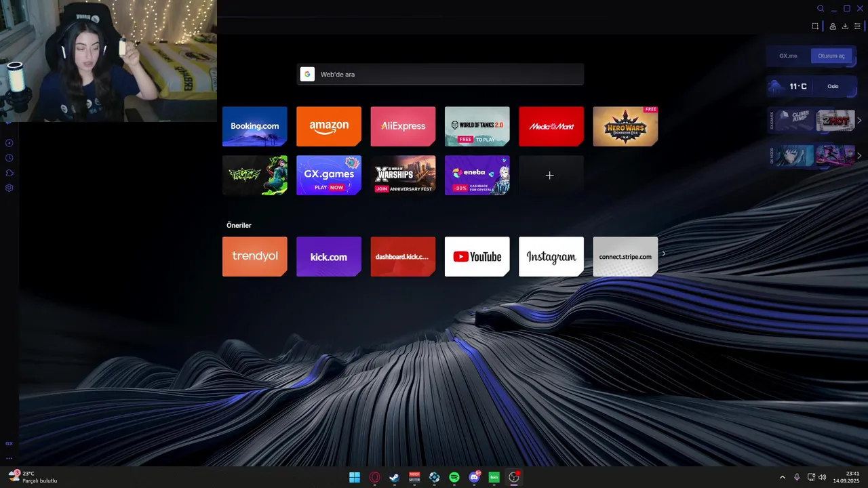868x488 pixels.
Task: Open the YouTube suggestion tile
Action: coord(477,256)
